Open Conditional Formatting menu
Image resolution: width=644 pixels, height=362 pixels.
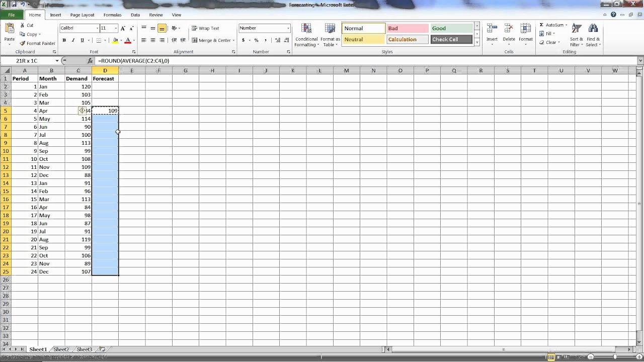306,35
